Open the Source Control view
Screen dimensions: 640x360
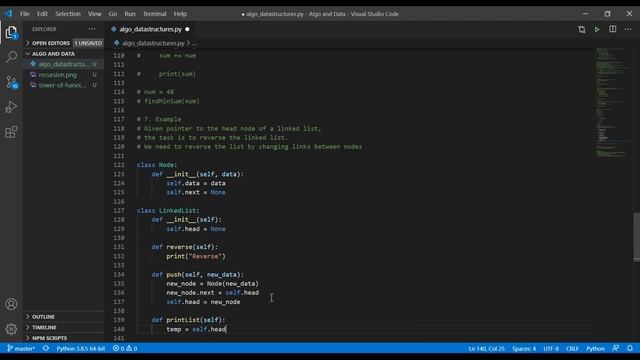pos(11,82)
